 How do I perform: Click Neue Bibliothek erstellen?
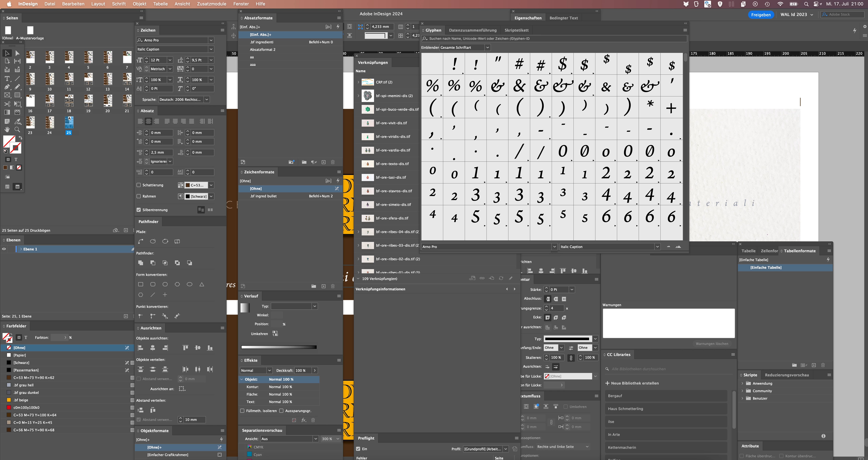(635, 383)
